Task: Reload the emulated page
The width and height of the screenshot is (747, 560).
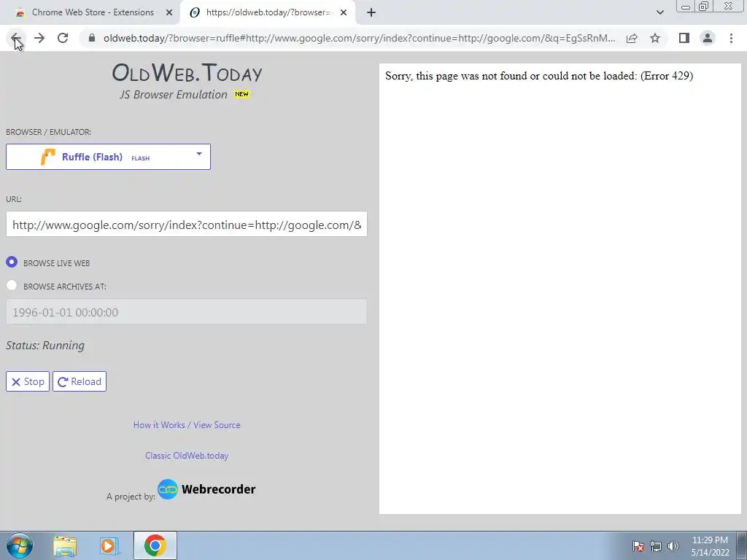Action: point(80,381)
